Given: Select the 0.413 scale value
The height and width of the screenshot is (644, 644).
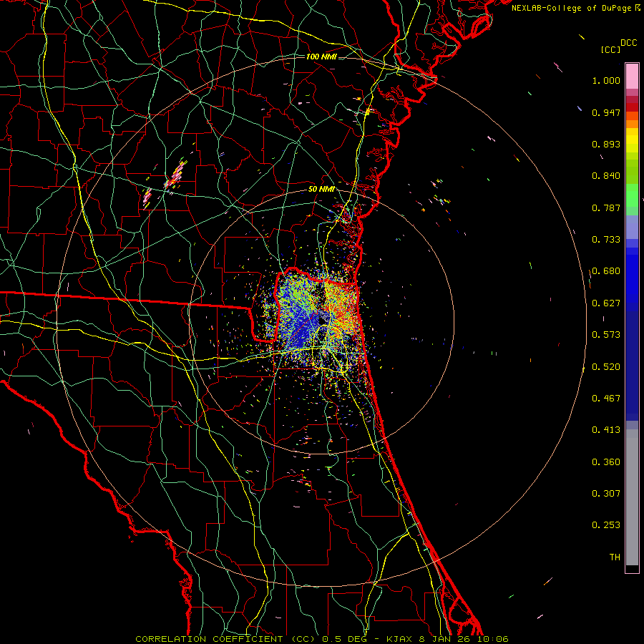Looking at the screenshot, I should pyautogui.click(x=606, y=430).
